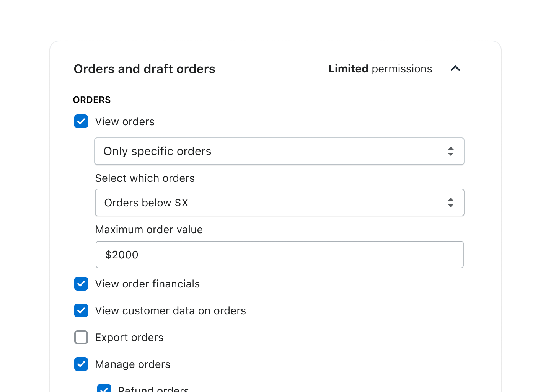Uncheck the Manage orders checkbox
This screenshot has width=551, height=392.
tap(81, 364)
